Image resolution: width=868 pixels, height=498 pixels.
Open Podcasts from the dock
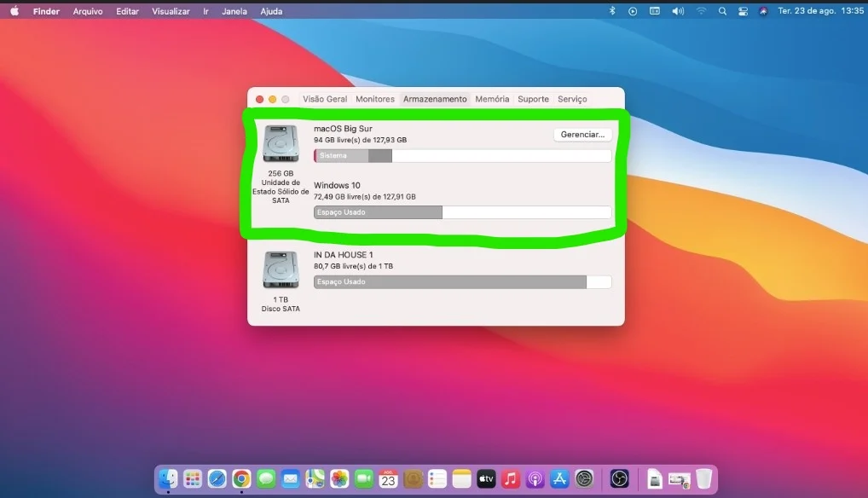click(x=535, y=478)
